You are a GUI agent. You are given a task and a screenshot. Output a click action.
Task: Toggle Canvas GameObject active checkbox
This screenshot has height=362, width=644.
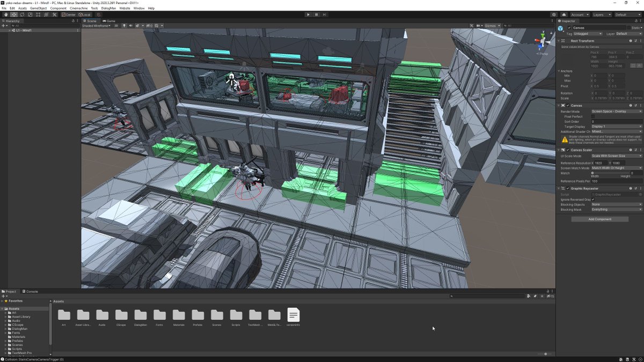[x=570, y=28]
